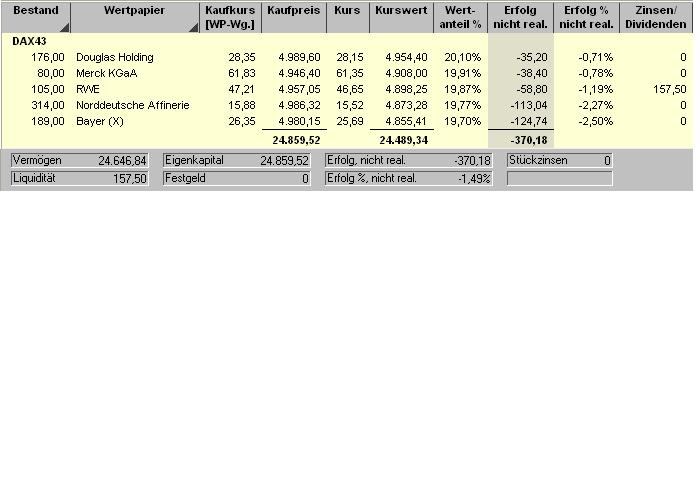The image size is (700, 500).
Task: Click the Erfolg, nicht real. summary field
Action: tap(408, 160)
